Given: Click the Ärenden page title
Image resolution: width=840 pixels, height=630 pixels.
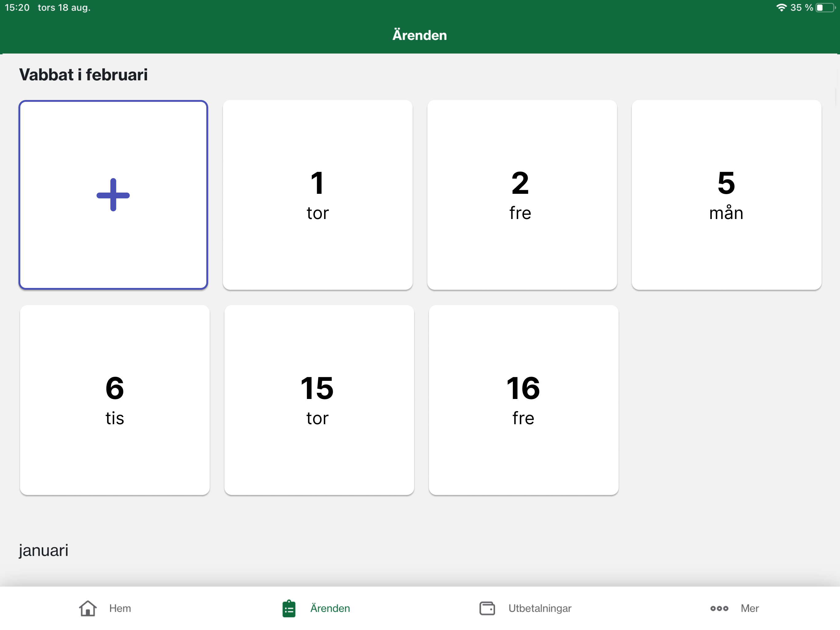Looking at the screenshot, I should (420, 35).
